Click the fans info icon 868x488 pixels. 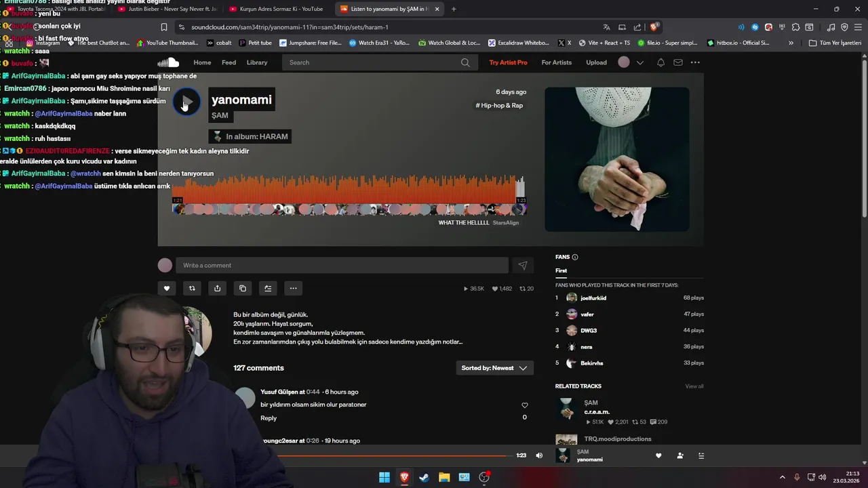pyautogui.click(x=575, y=258)
